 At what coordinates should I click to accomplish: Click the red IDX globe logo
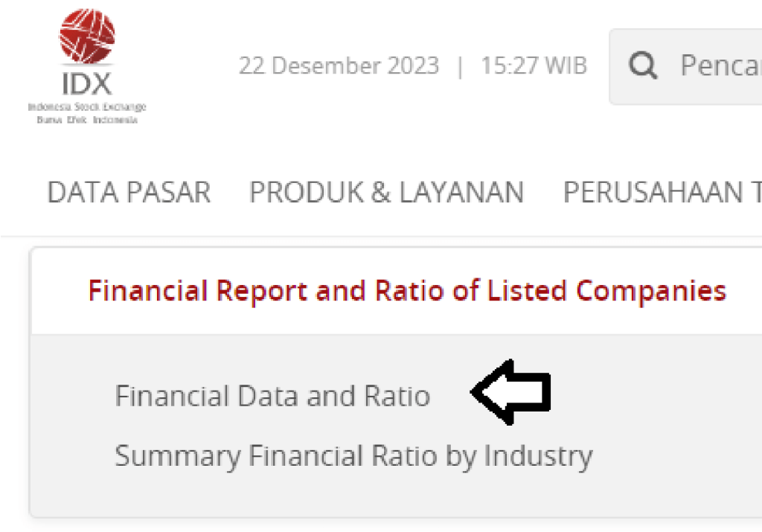(x=87, y=35)
